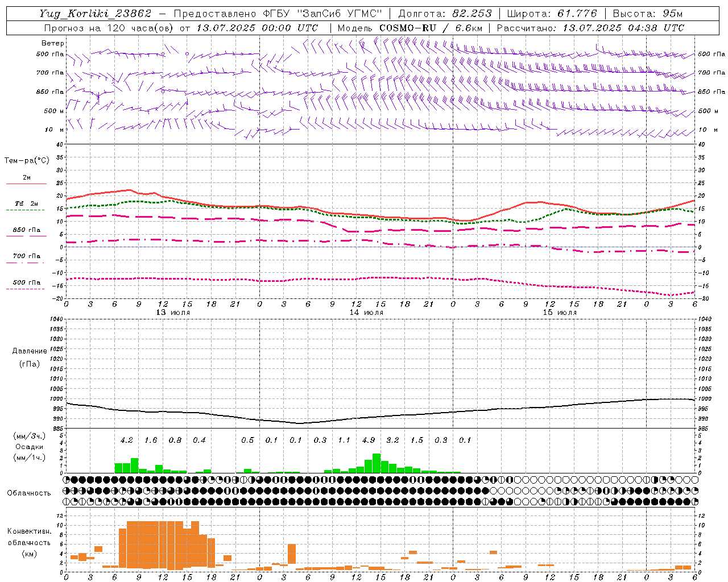Click the 0.4 precipitation total value
The width and height of the screenshot is (728, 582).
tap(199, 440)
